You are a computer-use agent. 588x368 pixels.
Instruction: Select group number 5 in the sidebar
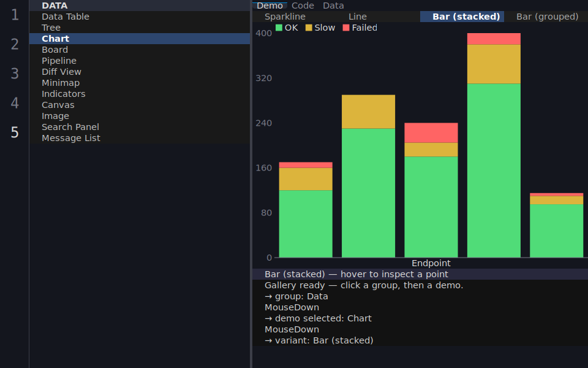[x=15, y=132]
